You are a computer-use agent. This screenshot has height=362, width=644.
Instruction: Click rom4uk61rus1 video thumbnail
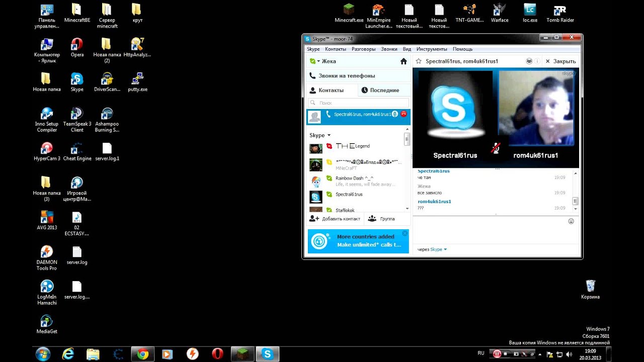click(535, 108)
